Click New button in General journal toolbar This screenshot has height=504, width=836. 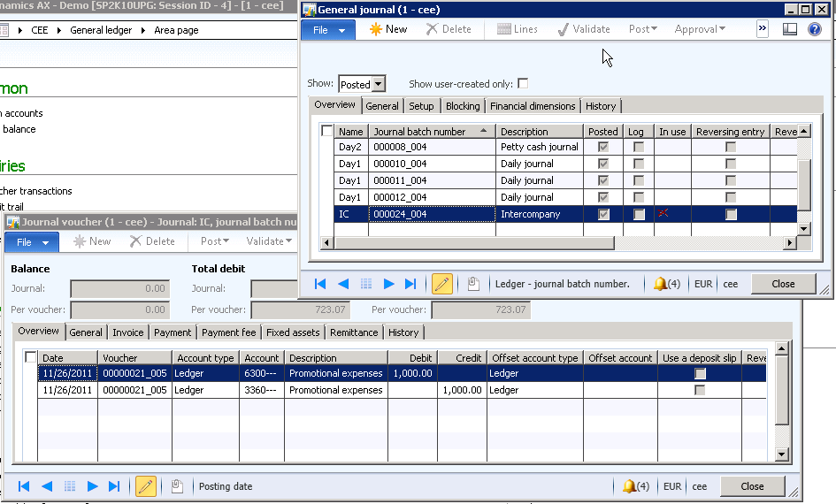pos(387,29)
